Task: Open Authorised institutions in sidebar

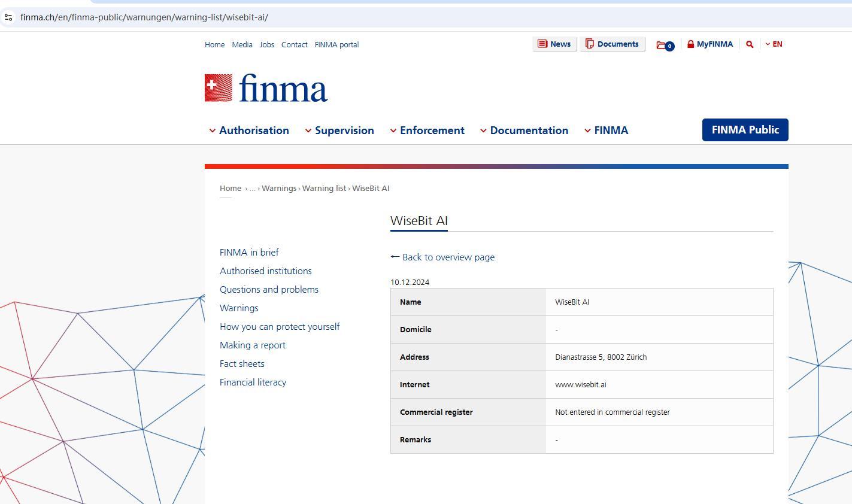Action: tap(265, 271)
